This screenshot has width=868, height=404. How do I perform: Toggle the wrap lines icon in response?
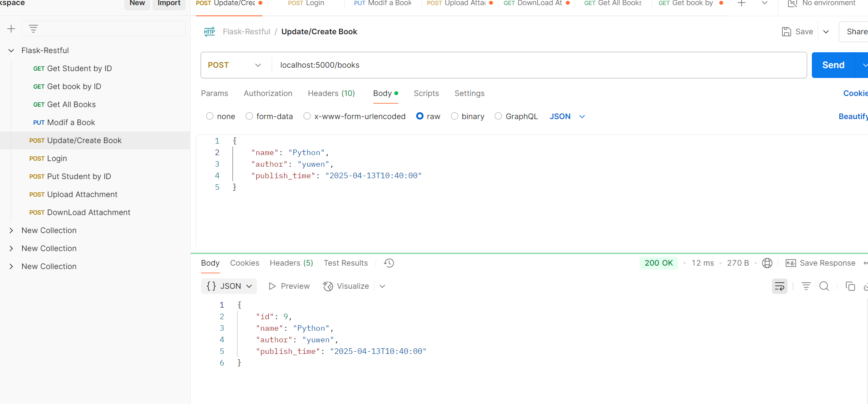pyautogui.click(x=779, y=286)
